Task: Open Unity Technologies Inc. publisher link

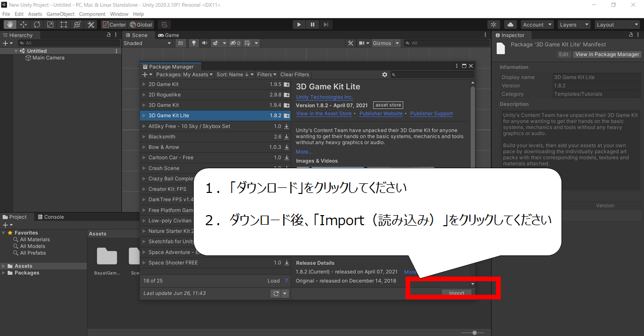Action: coord(325,97)
